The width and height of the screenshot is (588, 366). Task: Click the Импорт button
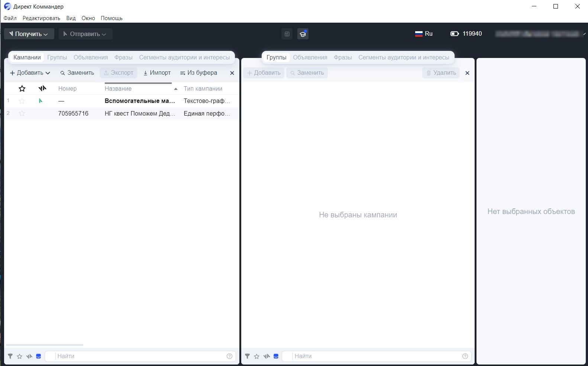157,73
